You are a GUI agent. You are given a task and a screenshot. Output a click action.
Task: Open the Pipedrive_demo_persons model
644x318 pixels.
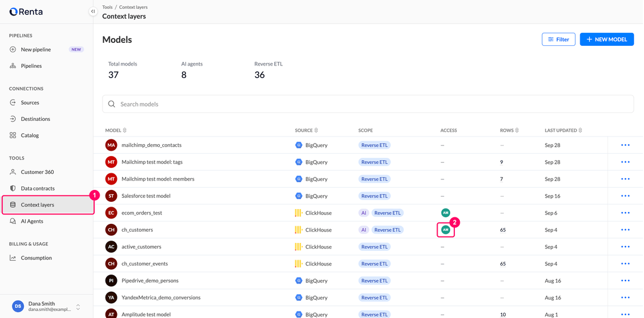pos(150,280)
